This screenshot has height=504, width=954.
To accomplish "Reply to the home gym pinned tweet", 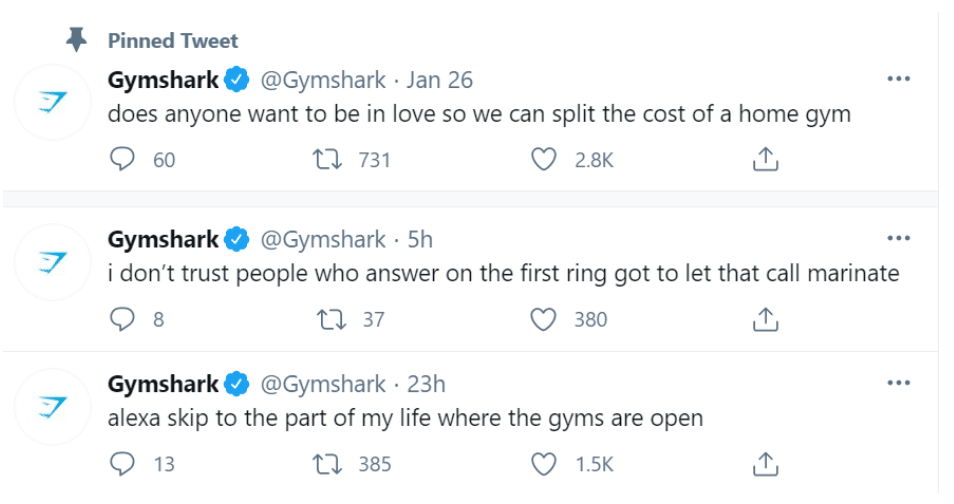I will 122,159.
